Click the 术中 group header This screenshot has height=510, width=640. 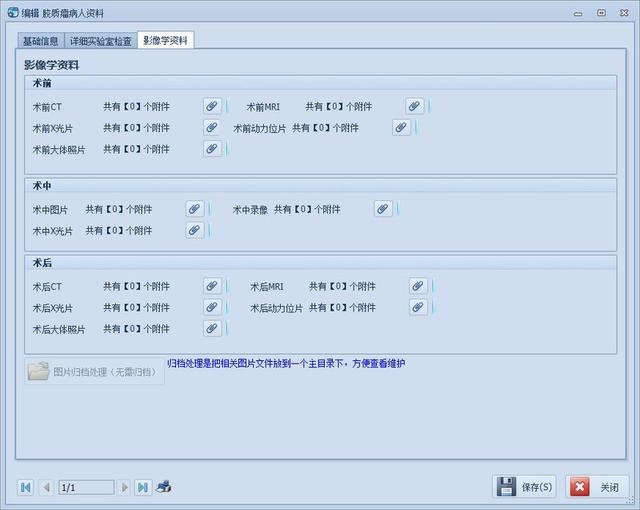[320, 186]
